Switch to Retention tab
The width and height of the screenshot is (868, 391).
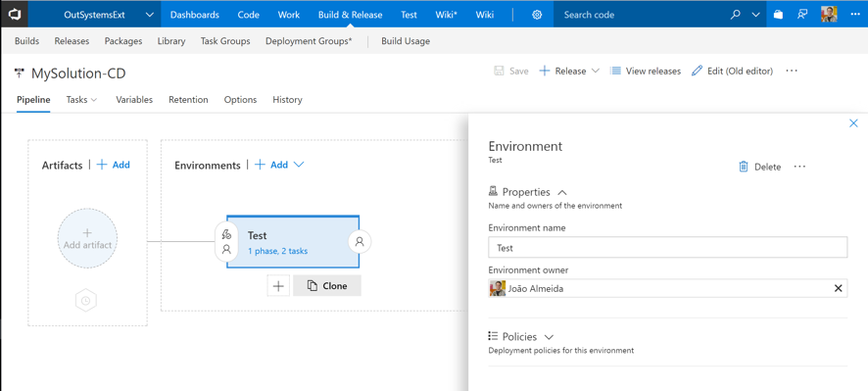tap(188, 100)
